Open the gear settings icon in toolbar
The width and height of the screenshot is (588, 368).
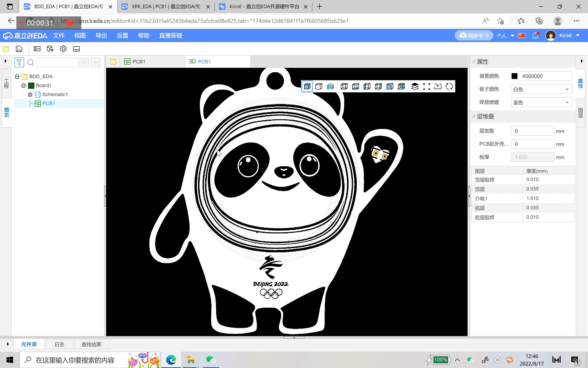point(63,49)
